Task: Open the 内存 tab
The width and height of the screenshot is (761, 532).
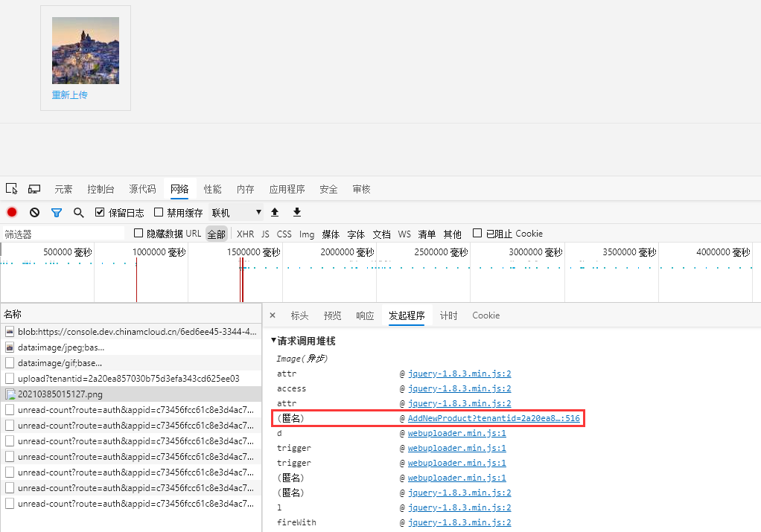Action: (246, 189)
